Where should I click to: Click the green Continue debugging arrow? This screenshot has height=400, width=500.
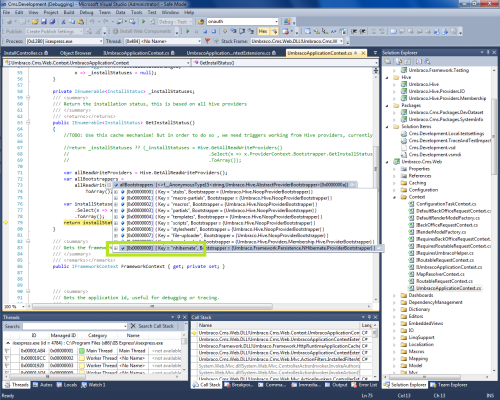pos(188,31)
